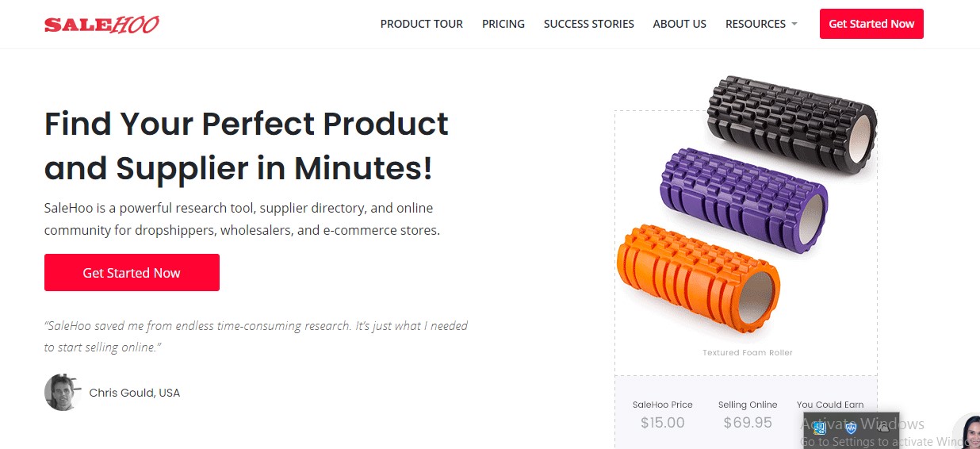
Task: Click the large Get Started Now hero button
Action: [x=132, y=272]
